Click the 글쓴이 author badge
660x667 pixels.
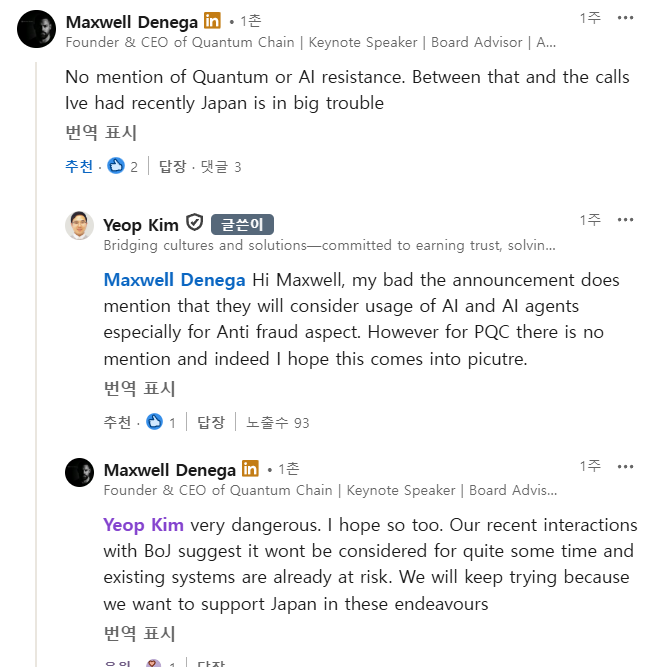coord(243,224)
